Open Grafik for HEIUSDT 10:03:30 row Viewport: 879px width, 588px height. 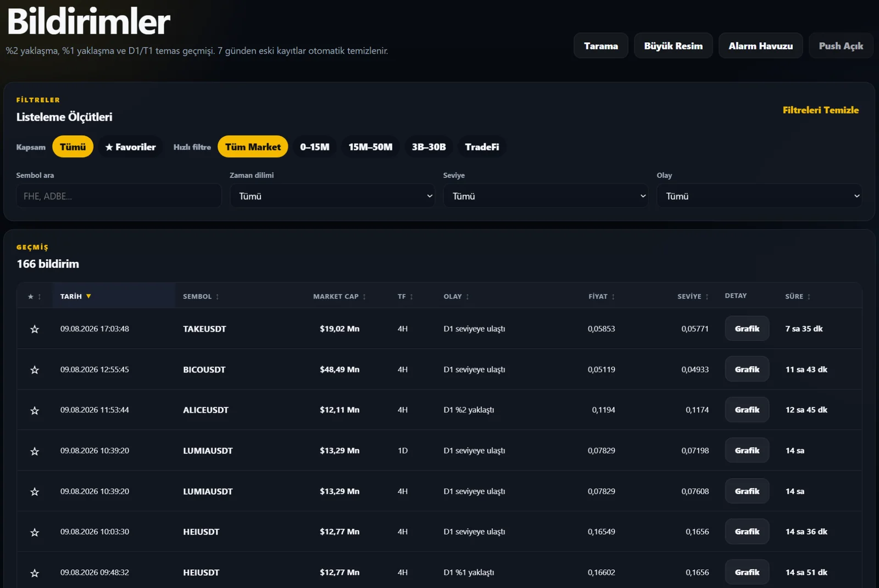(747, 531)
